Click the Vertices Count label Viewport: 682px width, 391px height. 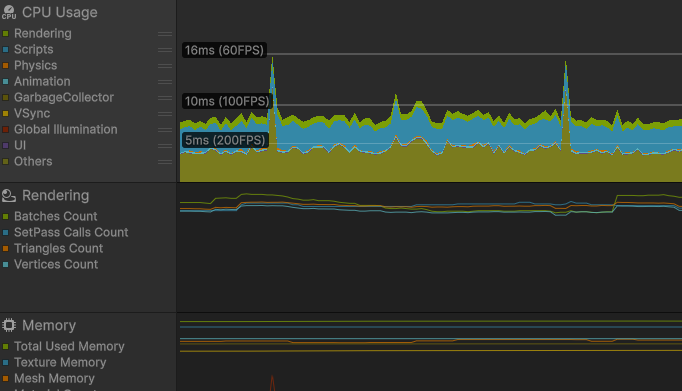coord(56,264)
